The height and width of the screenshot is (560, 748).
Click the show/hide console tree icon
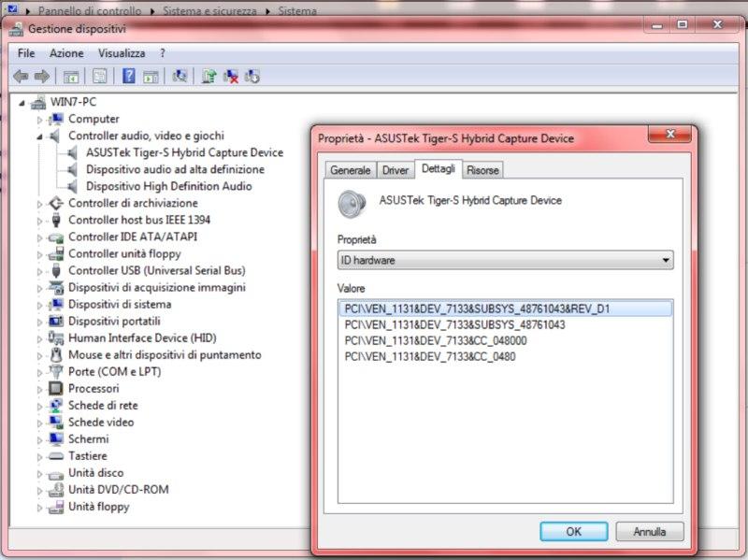70,77
